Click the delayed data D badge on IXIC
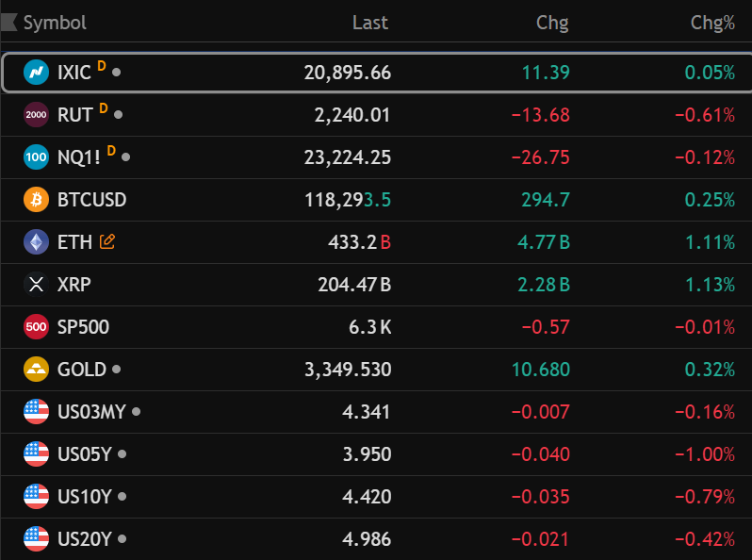Screen dimensions: 752x560 [101, 66]
